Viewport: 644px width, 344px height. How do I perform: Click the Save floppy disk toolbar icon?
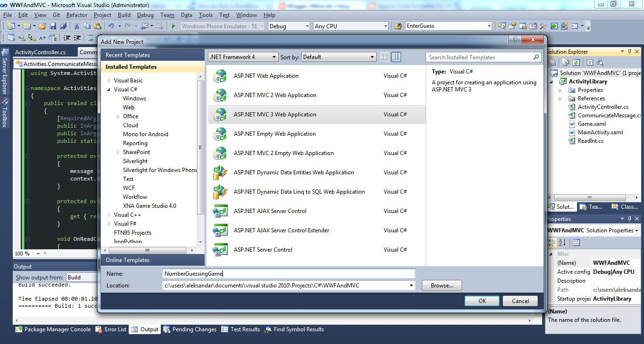[x=53, y=26]
